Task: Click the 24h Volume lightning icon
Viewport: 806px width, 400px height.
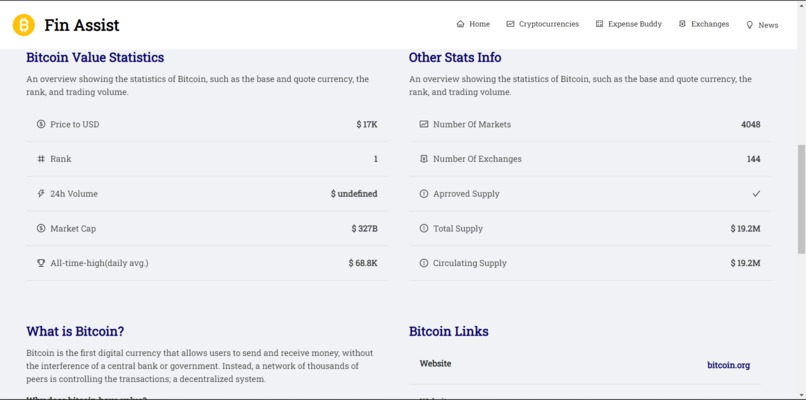Action: [41, 194]
